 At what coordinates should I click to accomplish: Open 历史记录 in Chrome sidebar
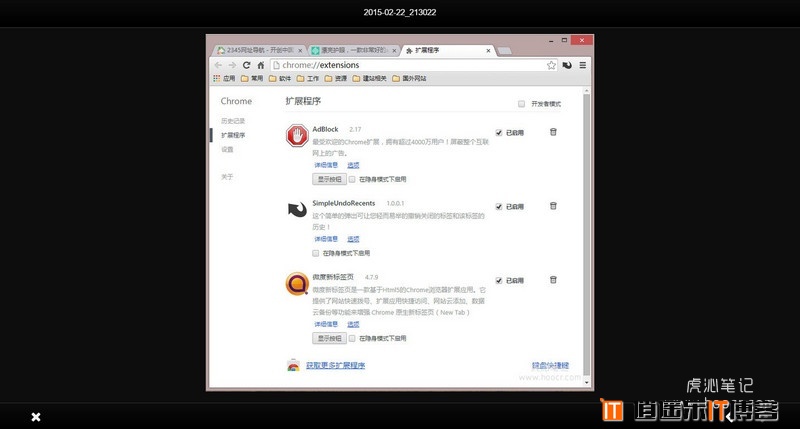pyautogui.click(x=233, y=121)
